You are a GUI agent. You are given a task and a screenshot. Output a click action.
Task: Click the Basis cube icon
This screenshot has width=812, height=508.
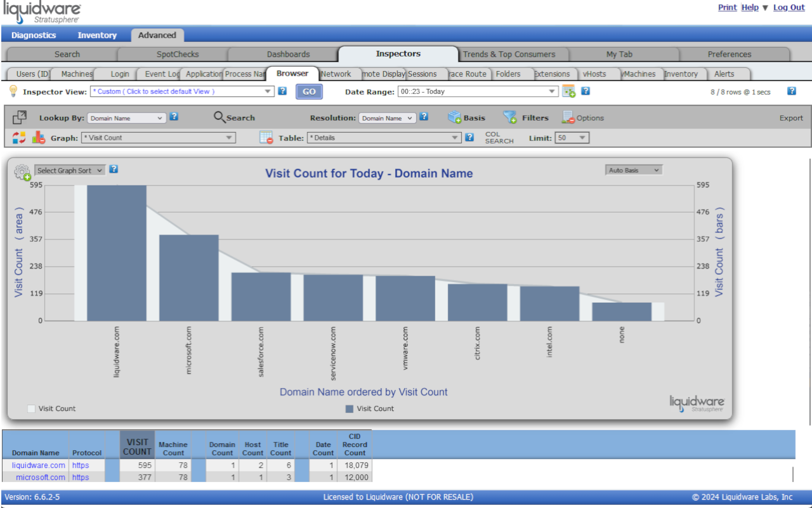coord(454,117)
